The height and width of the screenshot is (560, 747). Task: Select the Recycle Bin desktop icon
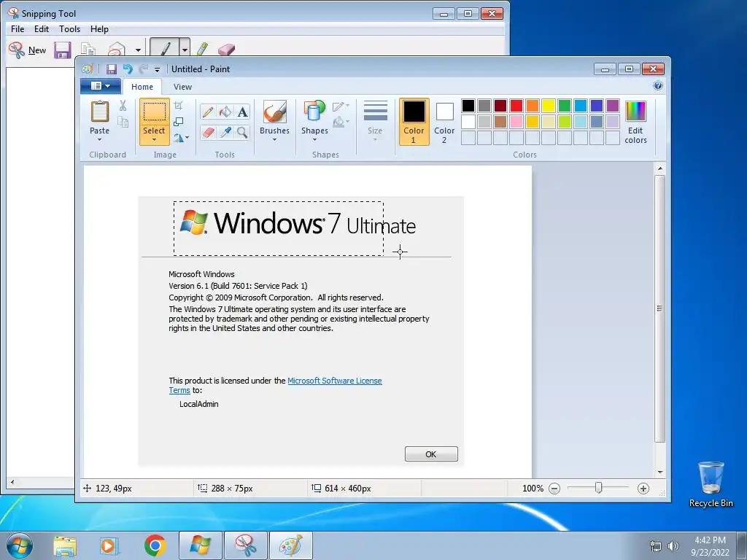point(711,484)
